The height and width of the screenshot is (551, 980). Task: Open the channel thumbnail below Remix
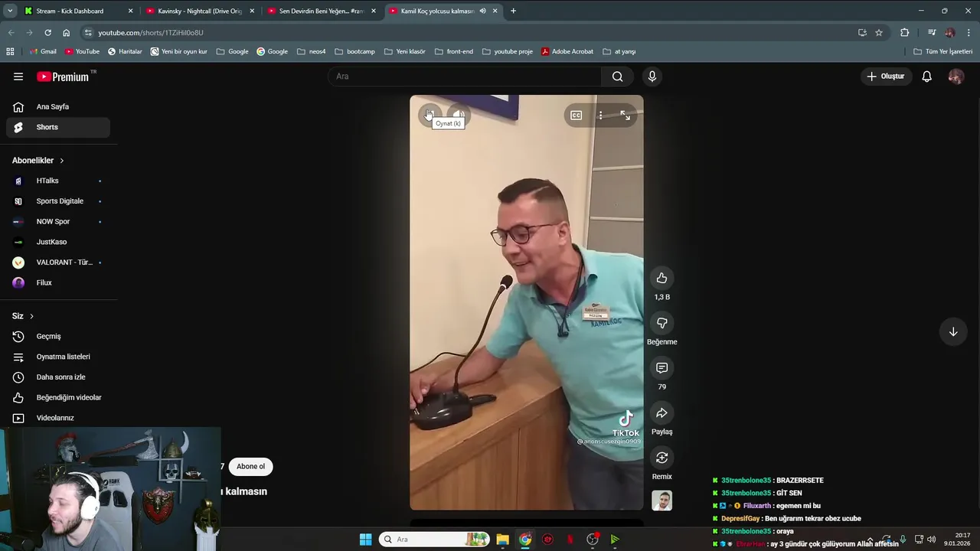click(661, 500)
